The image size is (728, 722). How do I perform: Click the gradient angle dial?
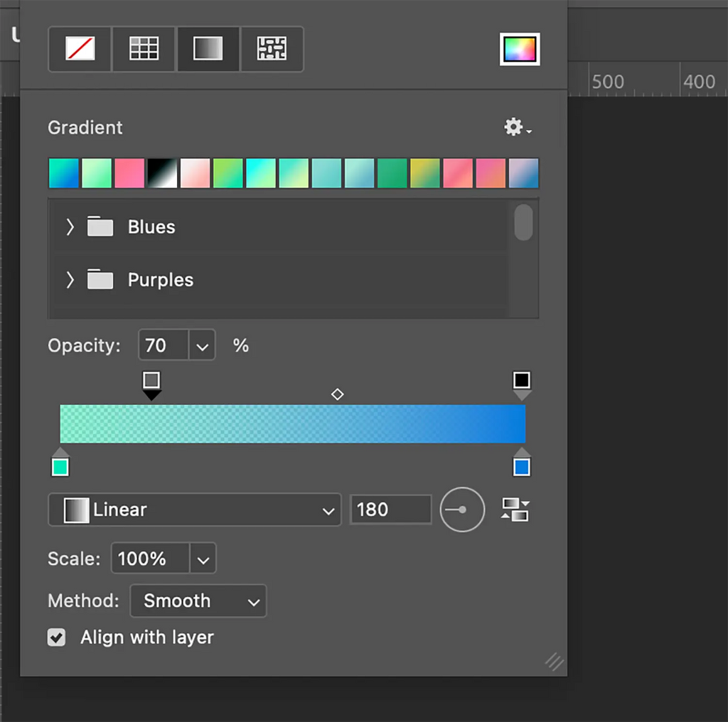[462, 510]
